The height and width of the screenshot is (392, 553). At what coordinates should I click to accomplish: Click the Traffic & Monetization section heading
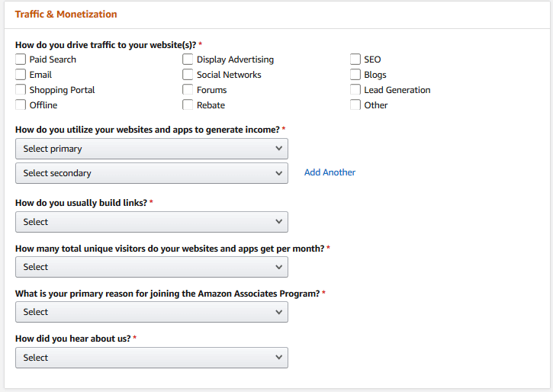66,14
